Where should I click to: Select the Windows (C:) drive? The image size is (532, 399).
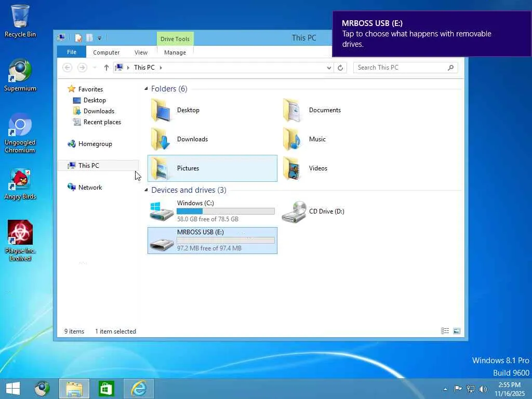click(x=212, y=211)
